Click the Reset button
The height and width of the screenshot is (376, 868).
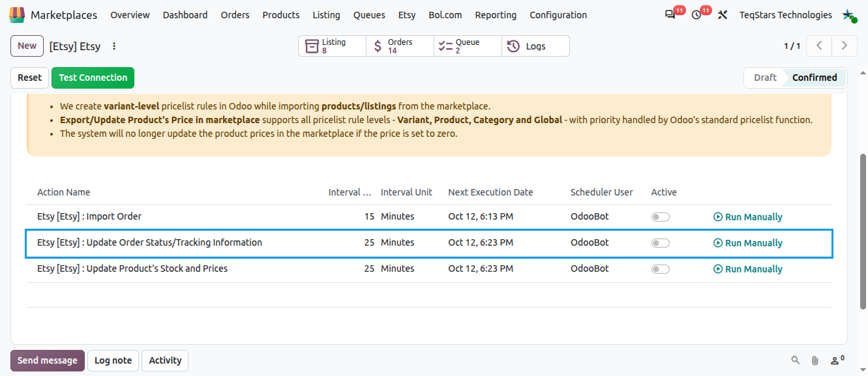coord(29,78)
